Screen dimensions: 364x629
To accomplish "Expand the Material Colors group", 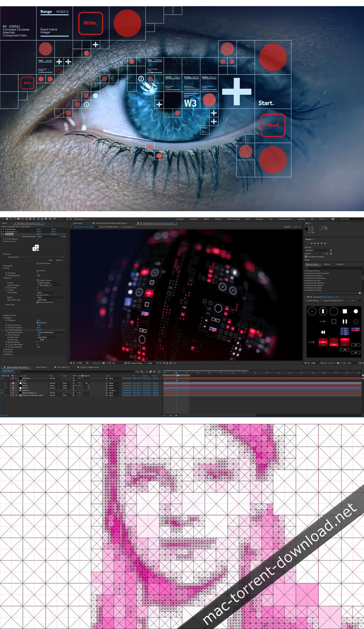I will tap(4, 315).
